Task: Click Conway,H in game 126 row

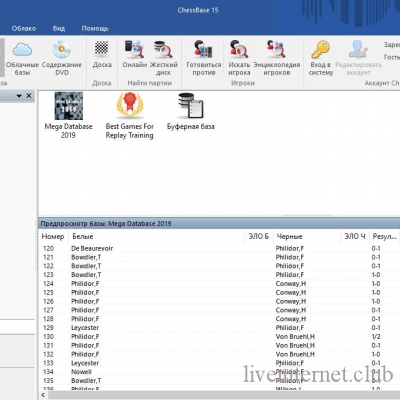Action: click(291, 301)
